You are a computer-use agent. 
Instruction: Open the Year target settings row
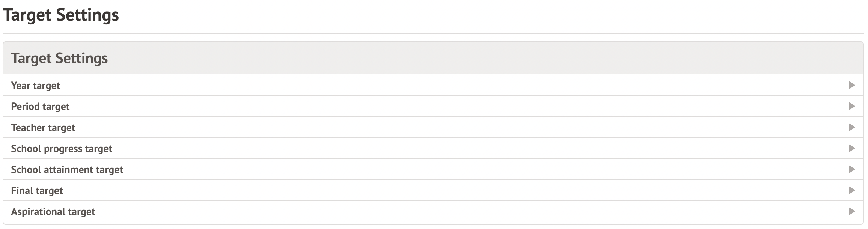pos(433,85)
